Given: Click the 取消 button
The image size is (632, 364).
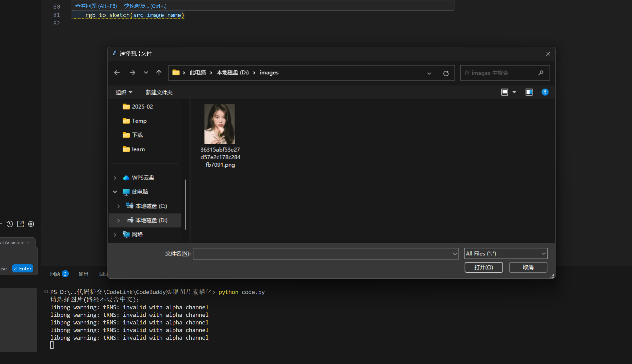Looking at the screenshot, I should pos(528,267).
